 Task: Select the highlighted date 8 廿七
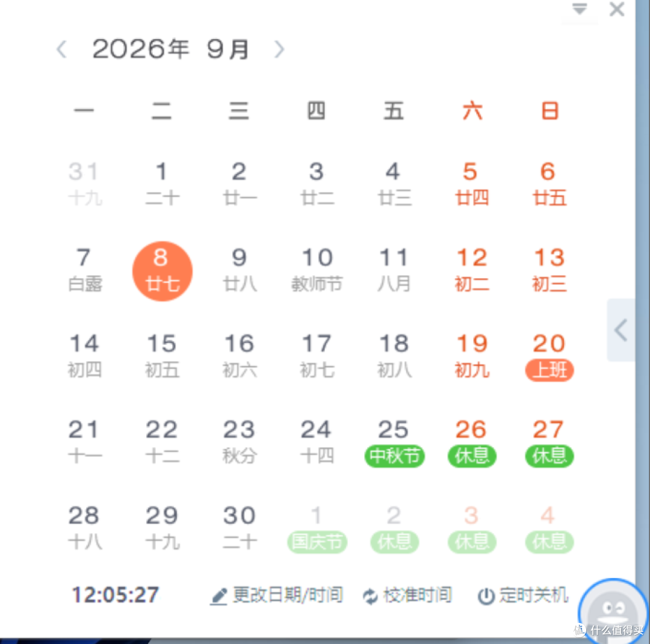(x=162, y=271)
